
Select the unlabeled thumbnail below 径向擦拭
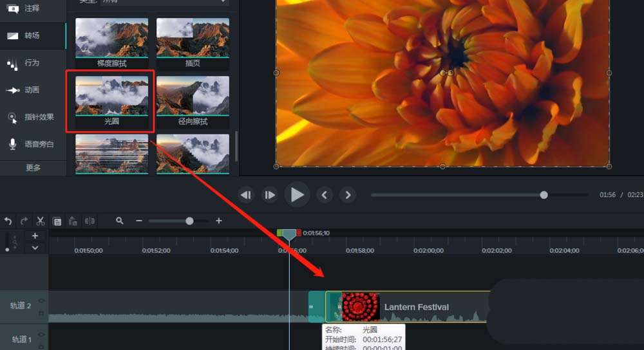point(193,154)
